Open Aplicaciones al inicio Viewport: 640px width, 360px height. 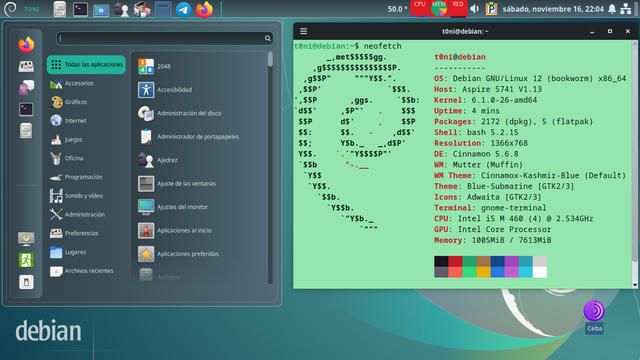click(200, 231)
